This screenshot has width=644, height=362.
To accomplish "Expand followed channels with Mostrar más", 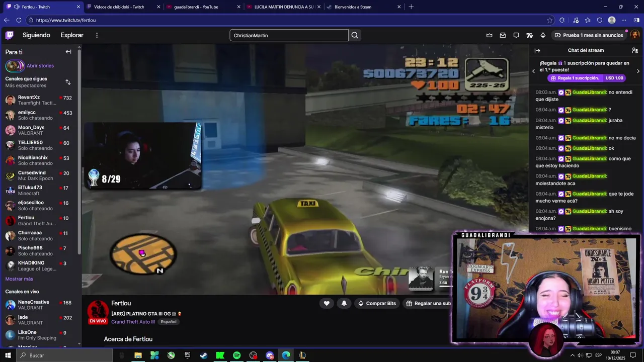I will coord(19,279).
